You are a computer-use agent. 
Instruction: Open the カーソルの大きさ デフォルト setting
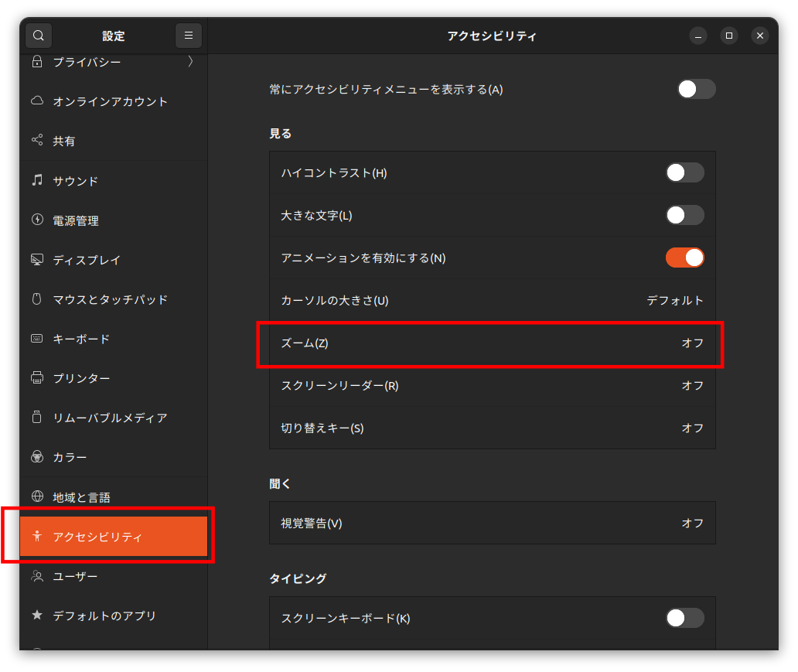point(492,300)
